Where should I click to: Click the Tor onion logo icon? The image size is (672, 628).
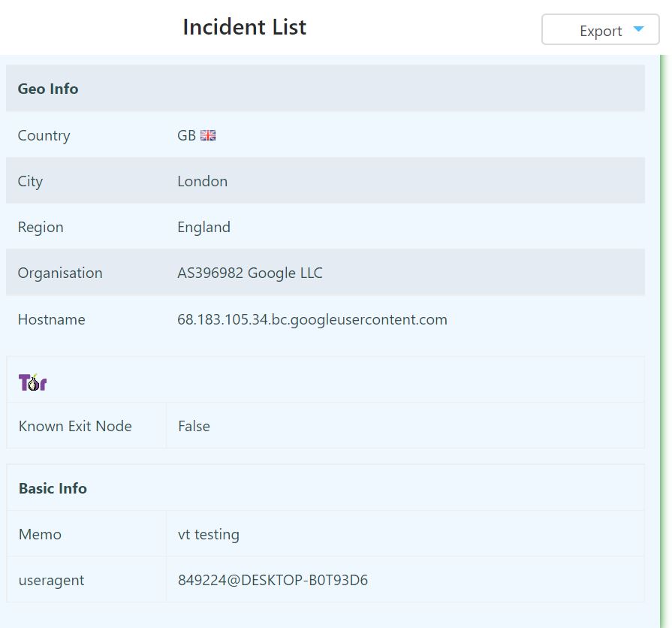pyautogui.click(x=32, y=382)
